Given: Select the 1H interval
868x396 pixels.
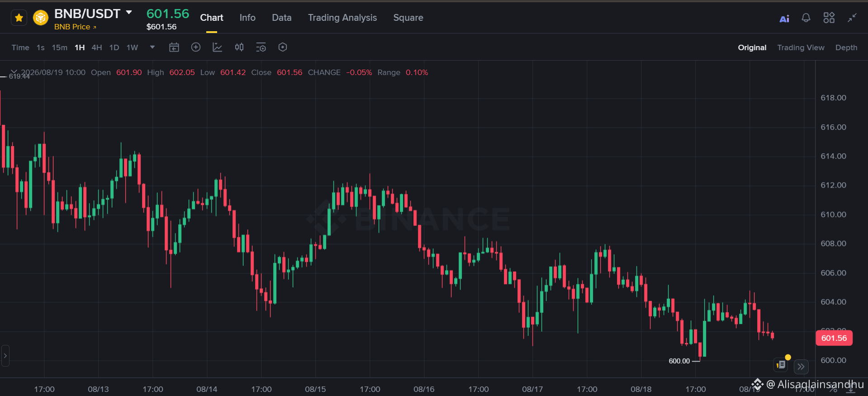Looking at the screenshot, I should tap(80, 47).
